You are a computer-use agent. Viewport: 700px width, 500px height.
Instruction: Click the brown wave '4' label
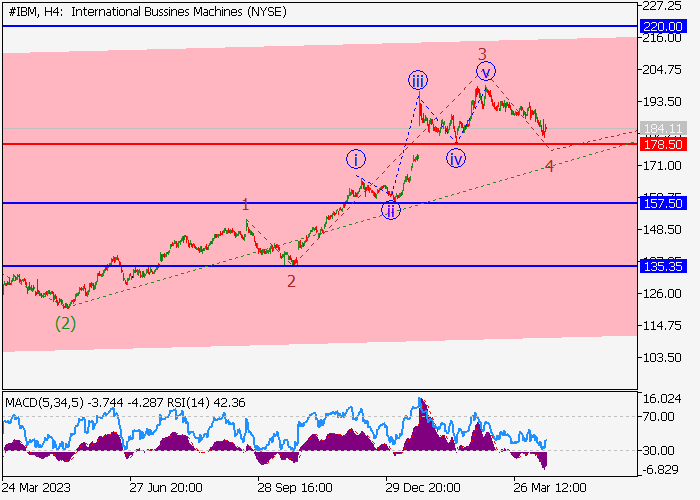click(549, 166)
